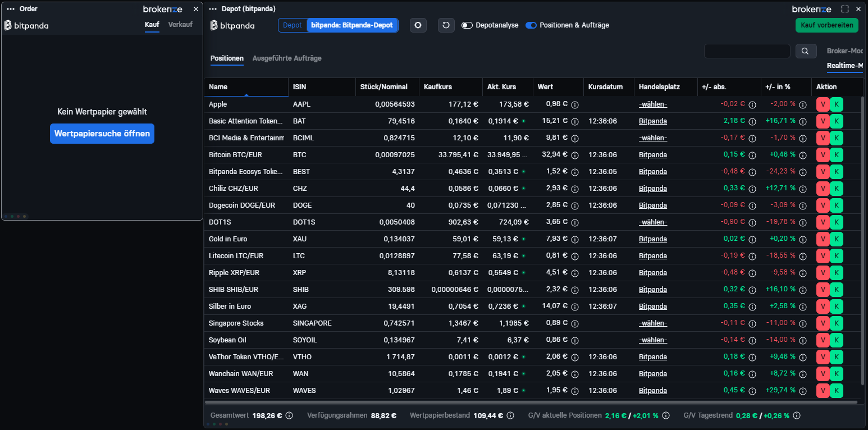
Task: Choose Handelsplatz for Singapore Stocks via -wählen-
Action: [653, 323]
